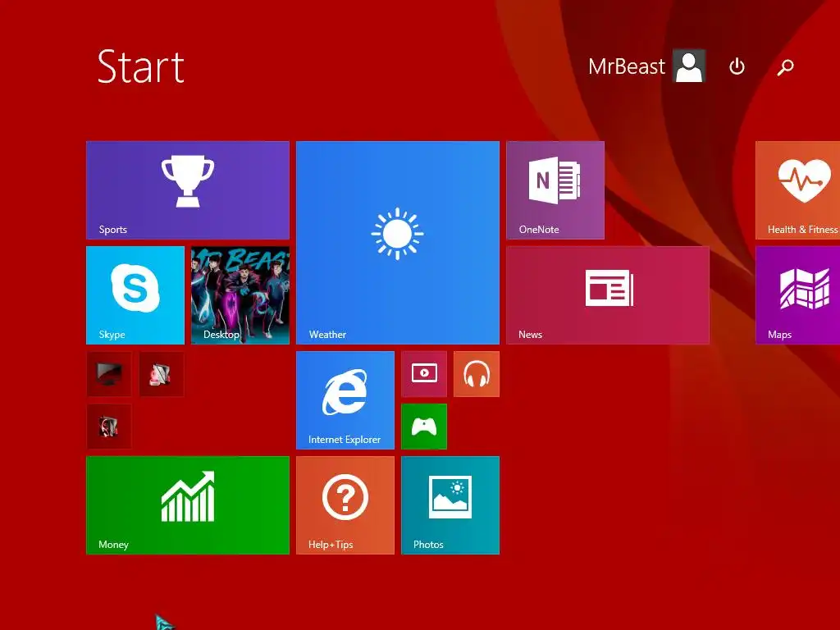Image resolution: width=840 pixels, height=630 pixels.
Task: Open the Desktop tile
Action: tap(240, 295)
